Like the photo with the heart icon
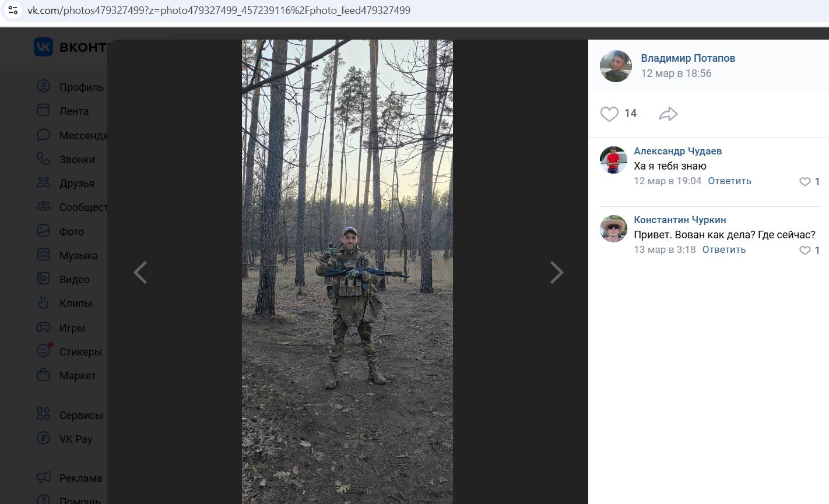Viewport: 829px width, 504px height. click(609, 114)
